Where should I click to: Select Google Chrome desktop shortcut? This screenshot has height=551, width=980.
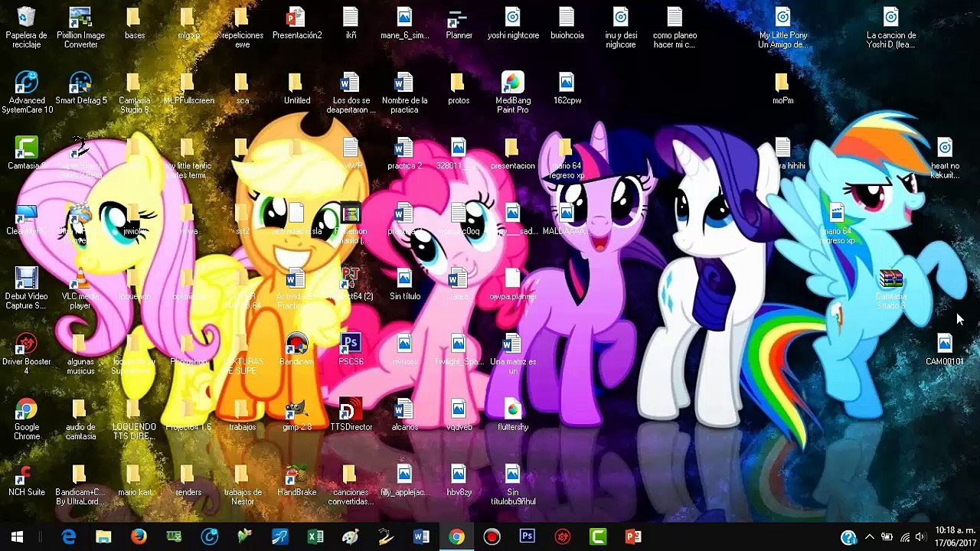tap(27, 419)
